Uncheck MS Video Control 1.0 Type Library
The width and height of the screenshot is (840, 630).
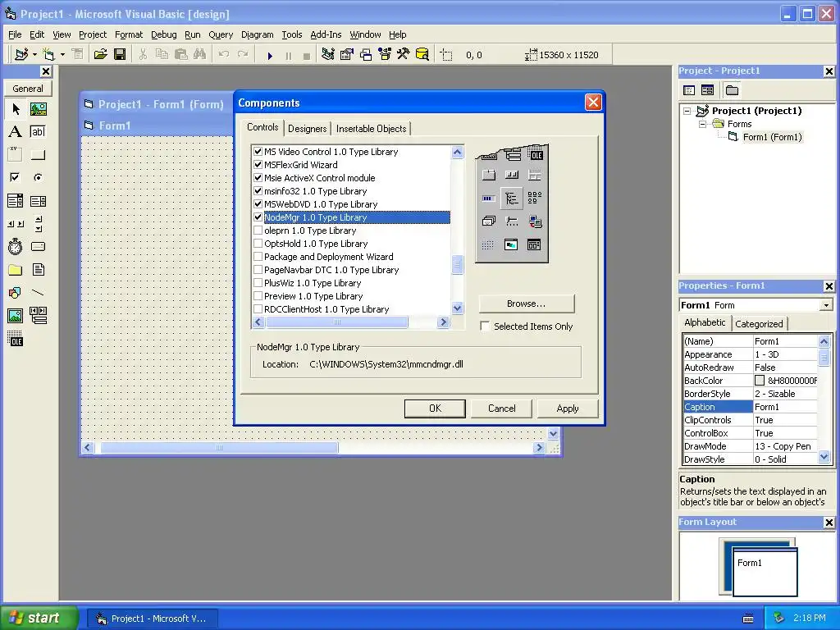pyautogui.click(x=258, y=152)
